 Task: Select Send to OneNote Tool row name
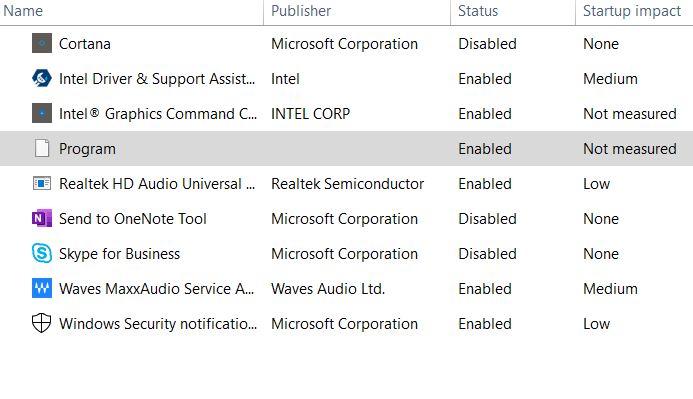point(133,219)
